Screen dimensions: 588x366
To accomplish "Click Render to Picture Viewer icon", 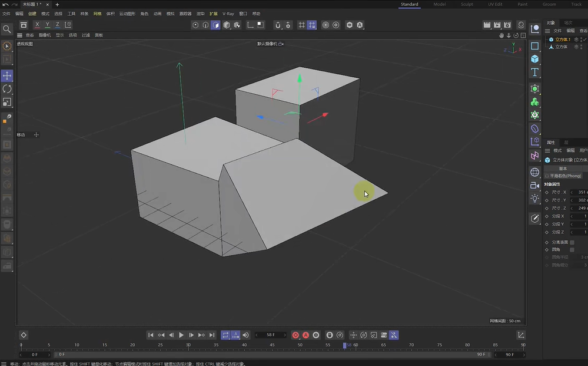I will coord(497,25).
